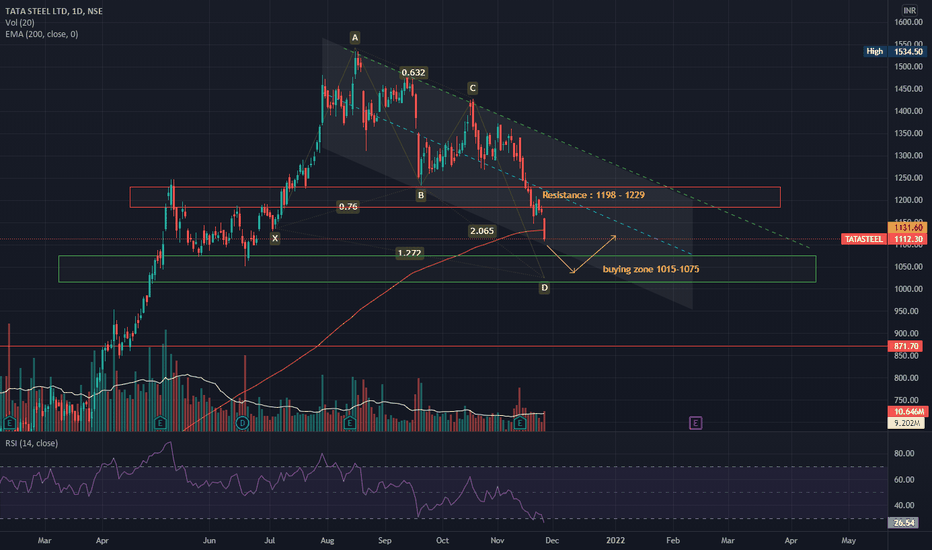Click the 1400.00 price axis level
932x550 pixels.
(x=908, y=111)
